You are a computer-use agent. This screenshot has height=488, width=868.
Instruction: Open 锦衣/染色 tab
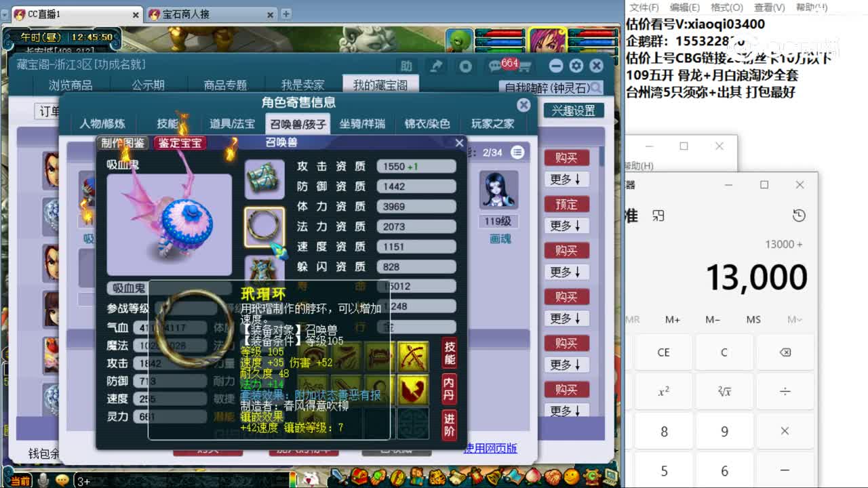pos(427,124)
